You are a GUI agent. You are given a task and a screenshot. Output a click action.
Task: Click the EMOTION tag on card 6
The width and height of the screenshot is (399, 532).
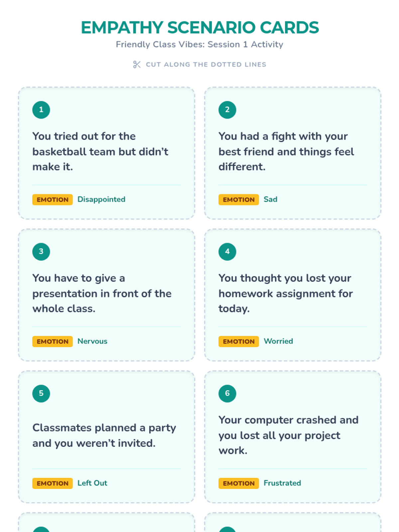(x=239, y=483)
